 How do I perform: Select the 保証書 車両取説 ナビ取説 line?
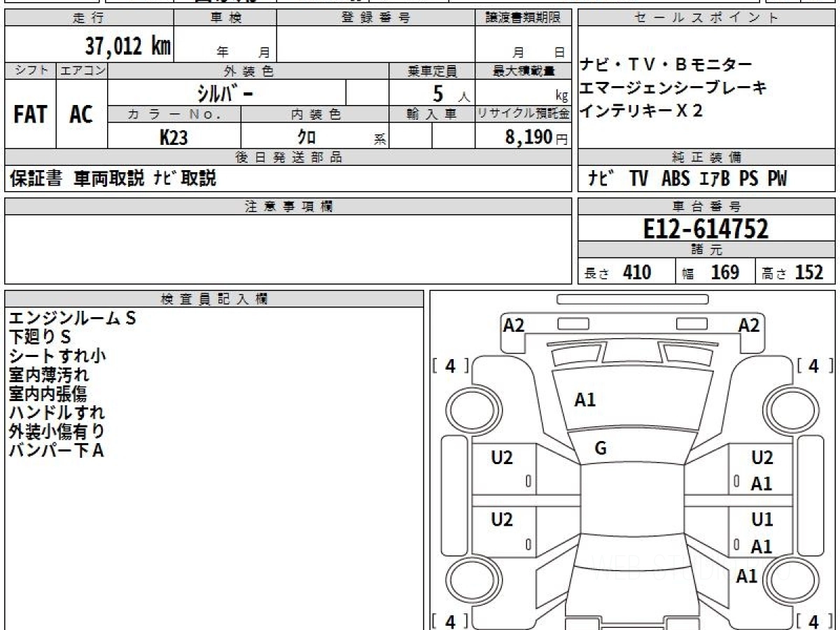pos(113,178)
